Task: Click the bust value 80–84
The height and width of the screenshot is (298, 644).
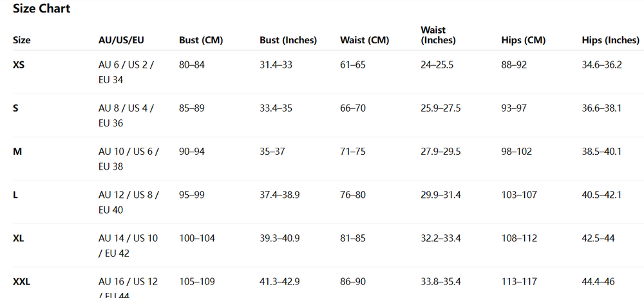Action: 191,65
